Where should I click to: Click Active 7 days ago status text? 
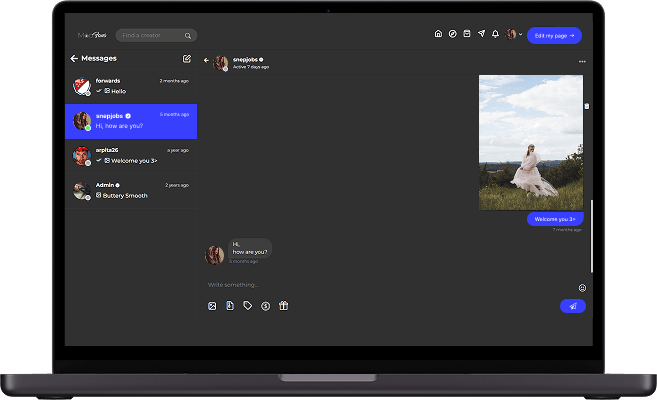tap(251, 67)
